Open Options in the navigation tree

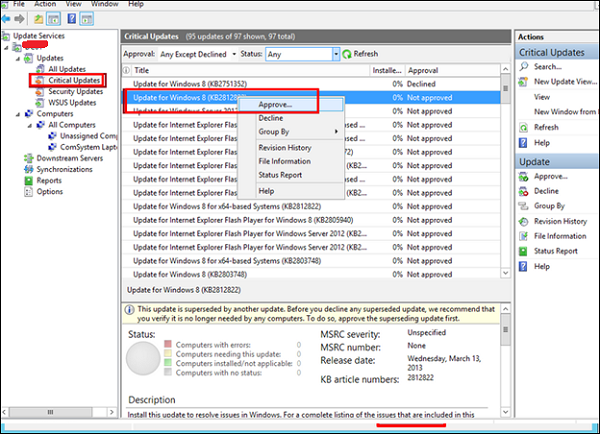(49, 191)
